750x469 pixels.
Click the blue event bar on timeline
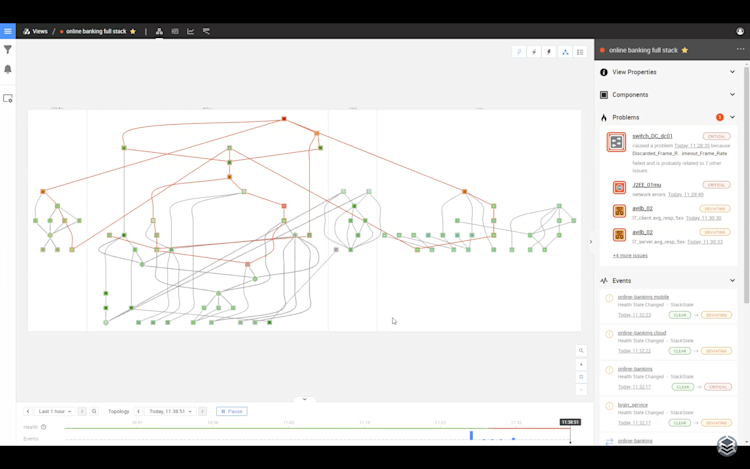[471, 435]
